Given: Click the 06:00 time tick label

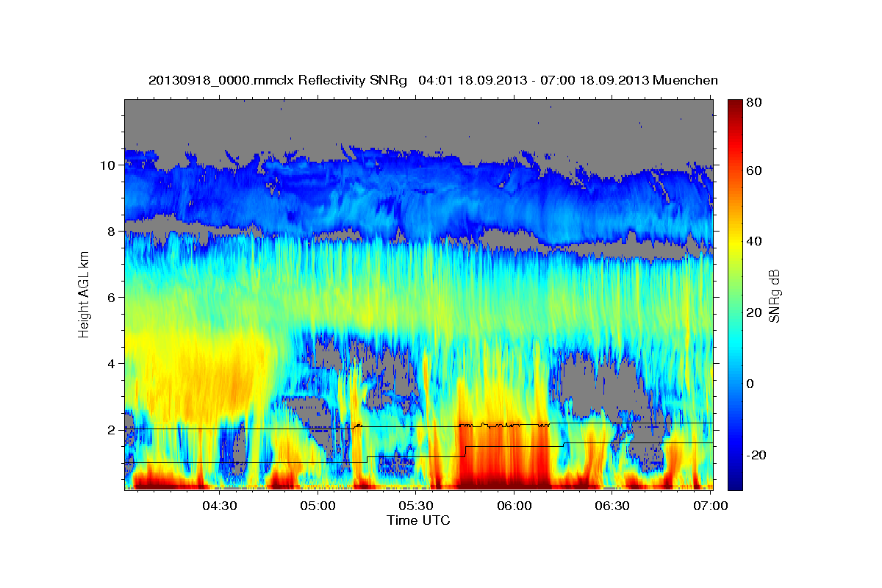Looking at the screenshot, I should (x=514, y=506).
